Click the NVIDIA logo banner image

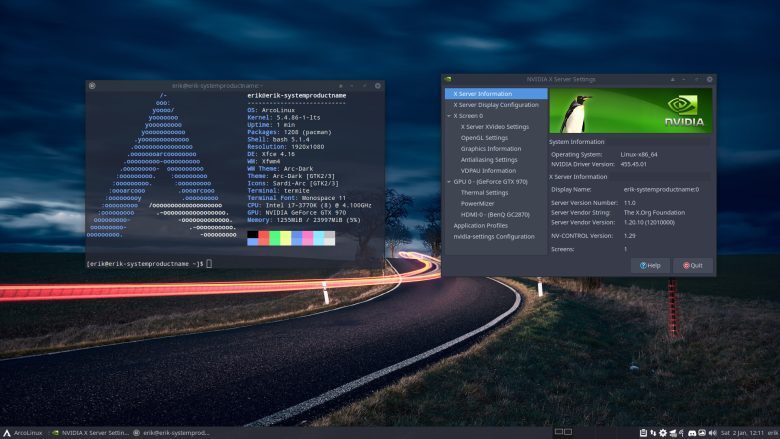(x=630, y=110)
